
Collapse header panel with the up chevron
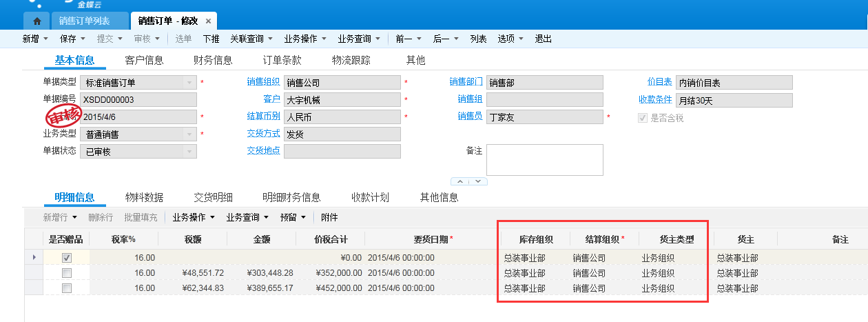(x=461, y=182)
